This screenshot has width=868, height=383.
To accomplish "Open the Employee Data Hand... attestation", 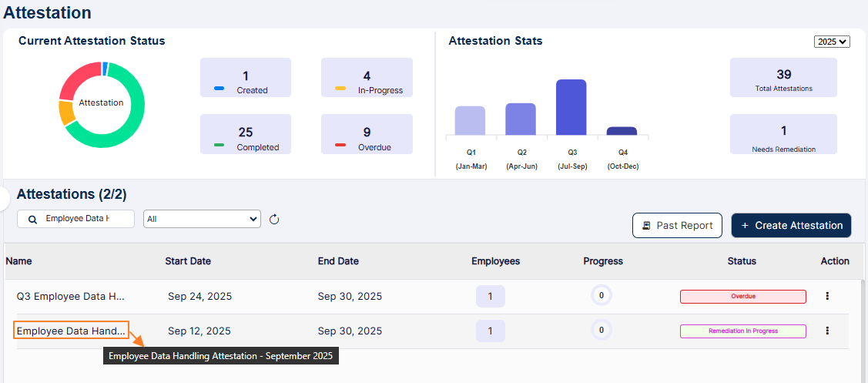I will (x=71, y=331).
